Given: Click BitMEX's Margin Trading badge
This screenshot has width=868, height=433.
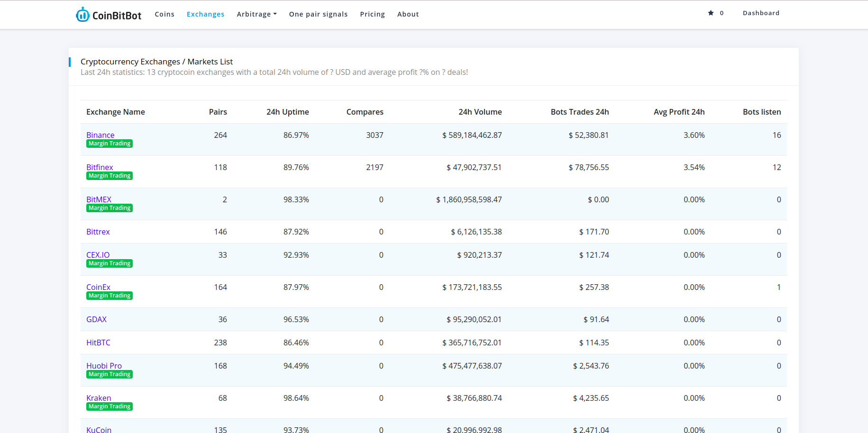Looking at the screenshot, I should 110,208.
